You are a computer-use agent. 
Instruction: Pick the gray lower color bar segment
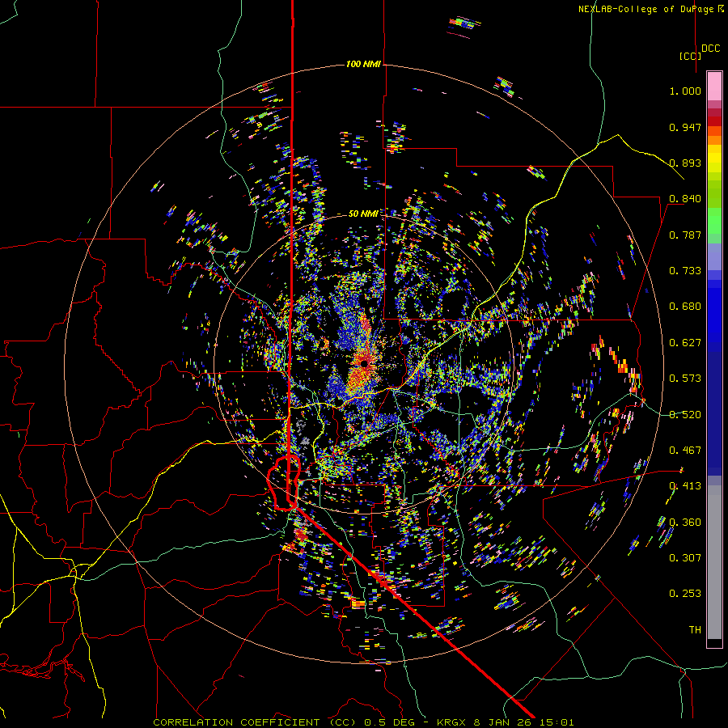(x=714, y=562)
